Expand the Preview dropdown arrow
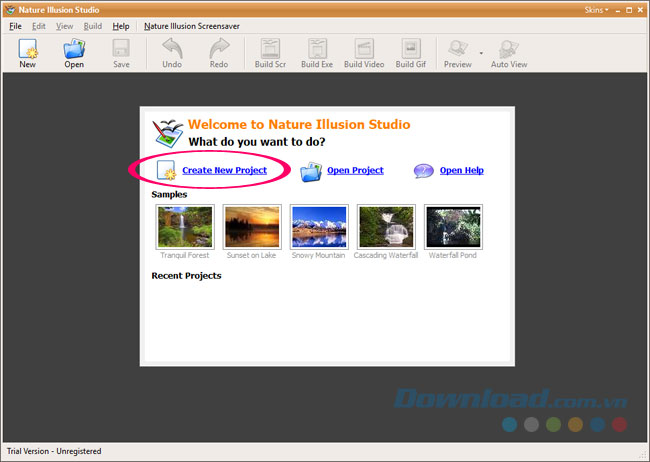650x462 pixels. (481, 53)
